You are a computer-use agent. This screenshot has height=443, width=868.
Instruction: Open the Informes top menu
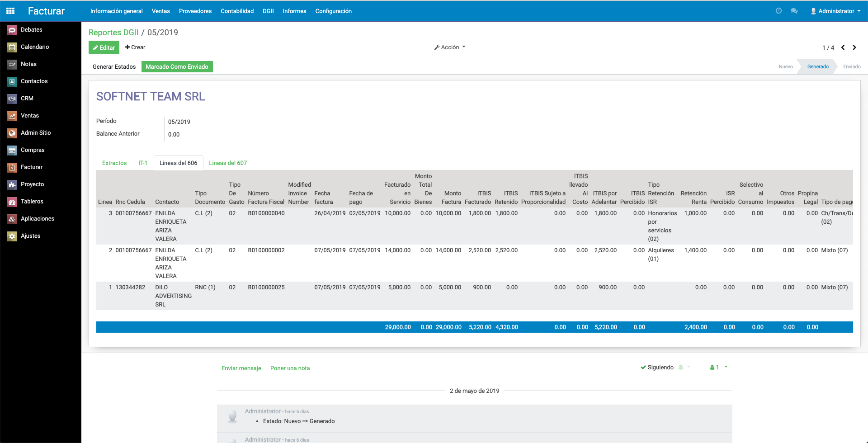point(295,11)
